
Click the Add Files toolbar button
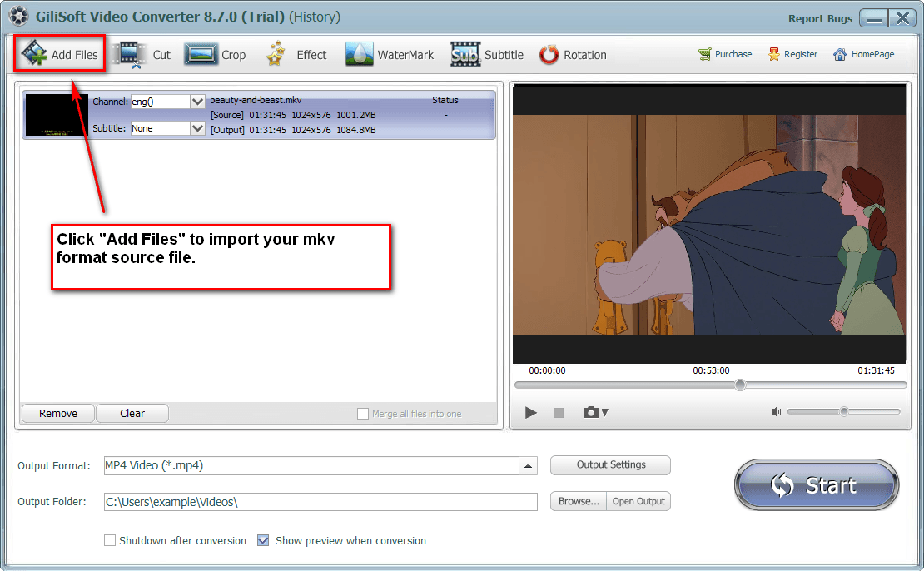[x=59, y=54]
